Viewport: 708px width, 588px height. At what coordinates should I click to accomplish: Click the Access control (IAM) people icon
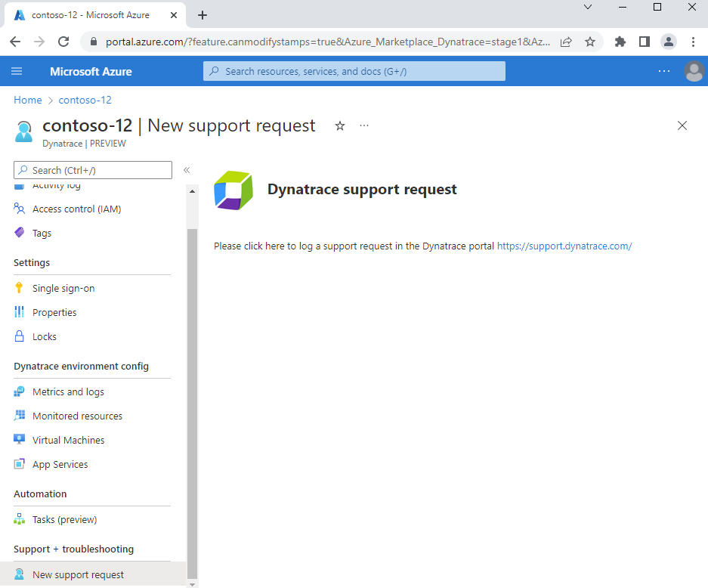pos(19,209)
